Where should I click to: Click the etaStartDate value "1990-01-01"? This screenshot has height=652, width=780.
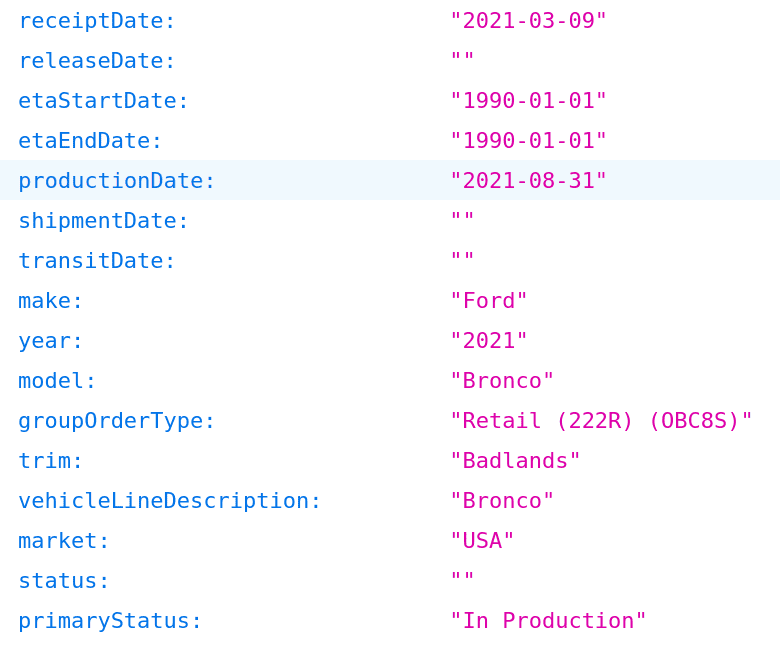coord(528,100)
